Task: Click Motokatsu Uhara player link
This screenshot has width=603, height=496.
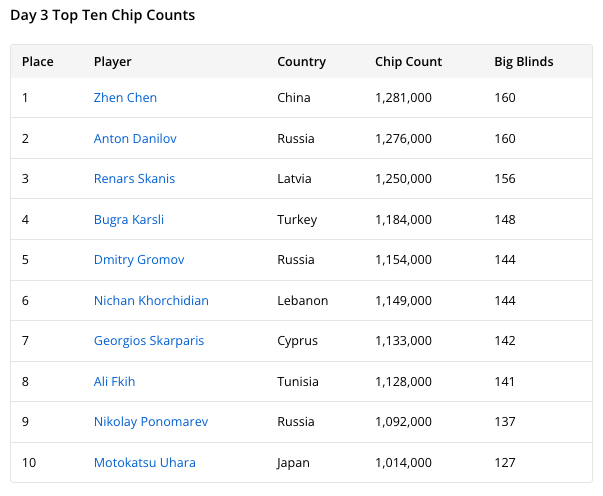Action: [144, 463]
